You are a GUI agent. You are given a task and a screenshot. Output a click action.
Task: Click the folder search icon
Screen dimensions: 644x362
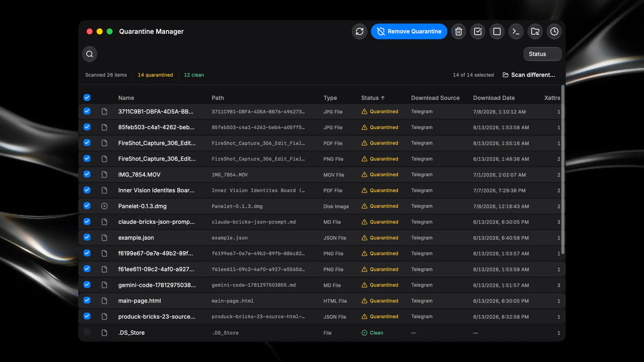point(535,32)
